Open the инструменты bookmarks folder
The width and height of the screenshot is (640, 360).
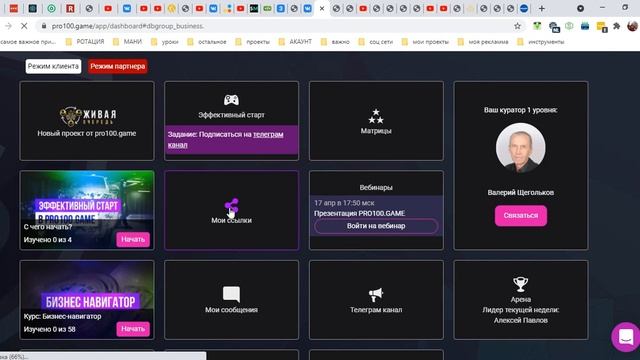(x=541, y=42)
